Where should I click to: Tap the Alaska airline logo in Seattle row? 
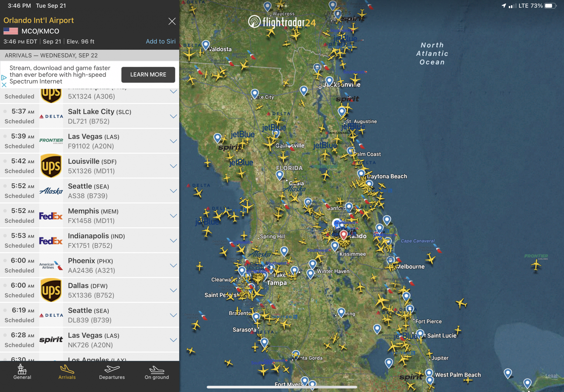pyautogui.click(x=51, y=191)
